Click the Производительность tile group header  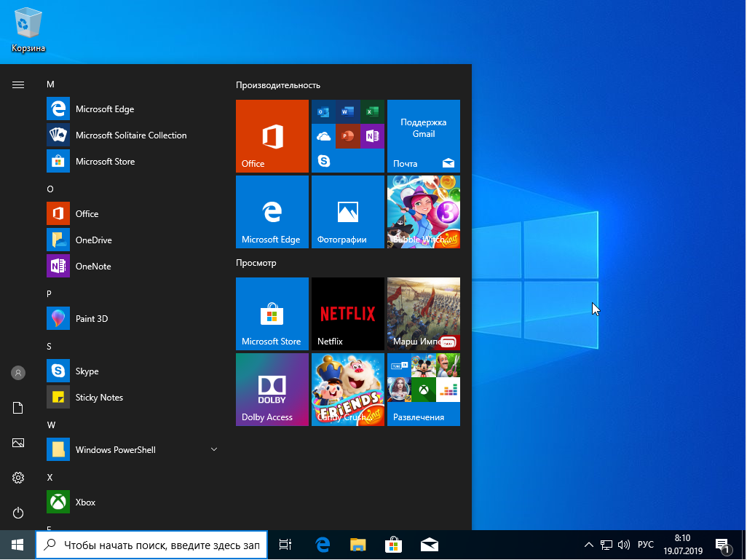[277, 85]
